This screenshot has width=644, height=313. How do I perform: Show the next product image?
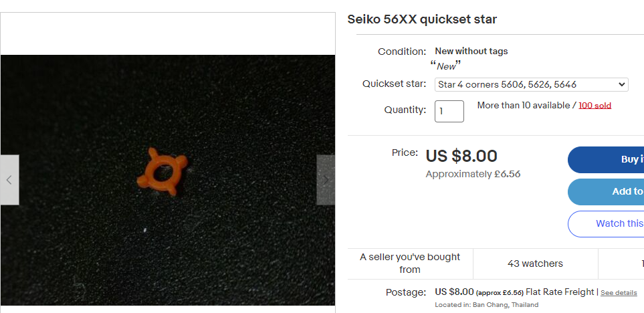point(326,180)
